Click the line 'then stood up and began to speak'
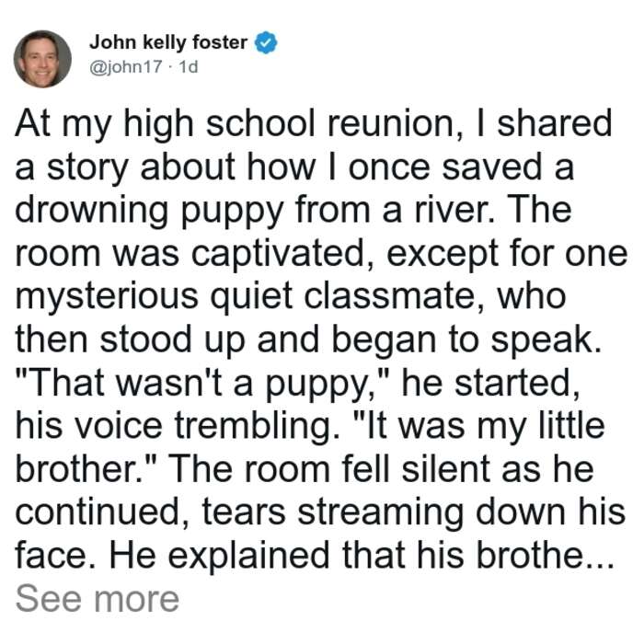 click(x=308, y=340)
